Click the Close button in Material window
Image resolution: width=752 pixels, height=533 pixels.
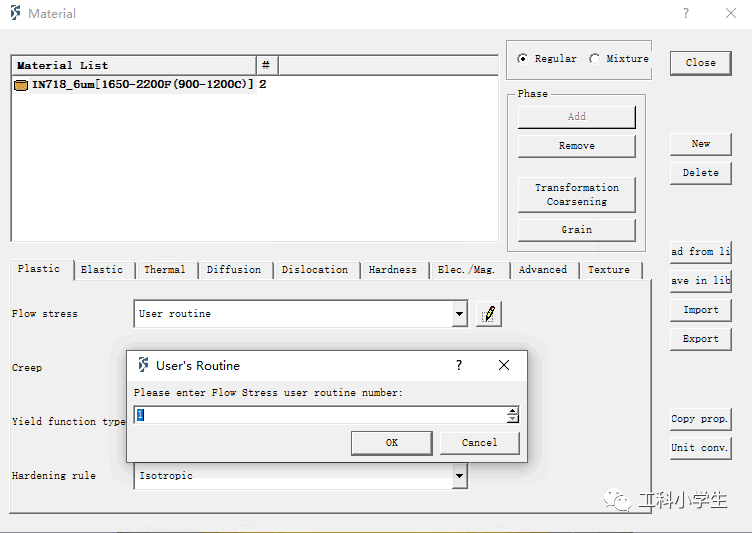tap(701, 63)
